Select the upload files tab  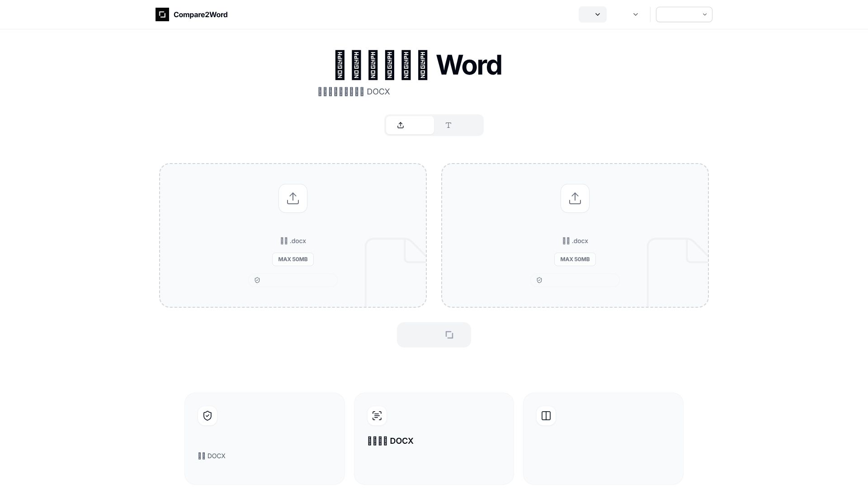tap(410, 125)
